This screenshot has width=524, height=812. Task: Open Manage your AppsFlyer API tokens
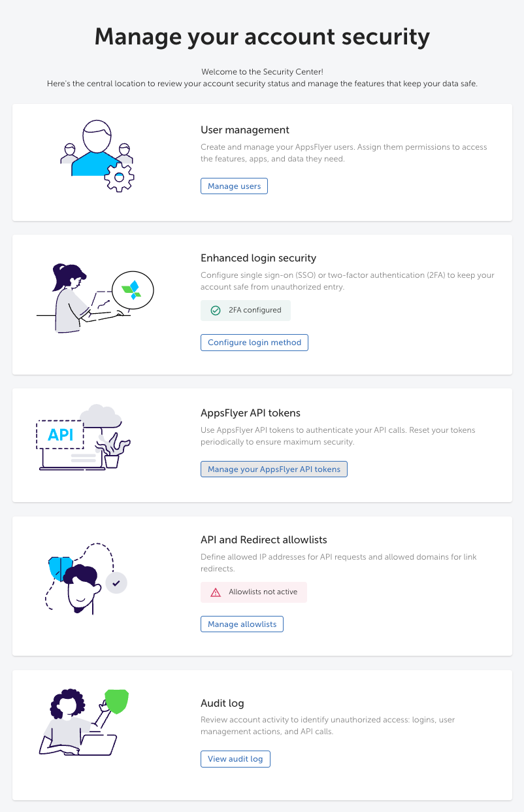tap(274, 469)
